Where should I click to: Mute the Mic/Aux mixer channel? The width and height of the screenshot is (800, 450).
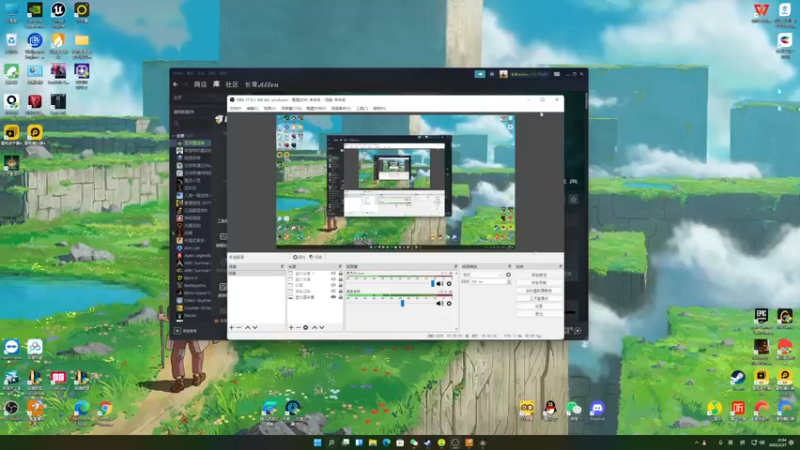440,284
